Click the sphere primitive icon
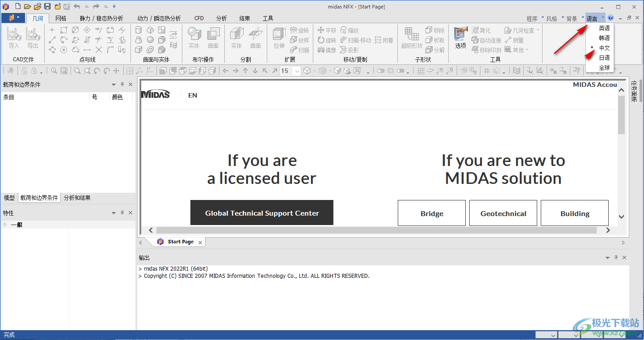The width and height of the screenshot is (644, 340). tap(150, 40)
